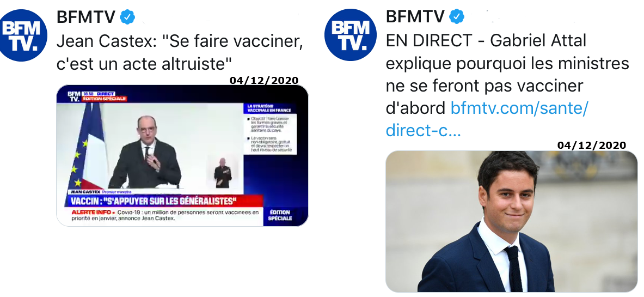
Task: Click the La stratégie vaccinale info panel
Action: (269, 129)
